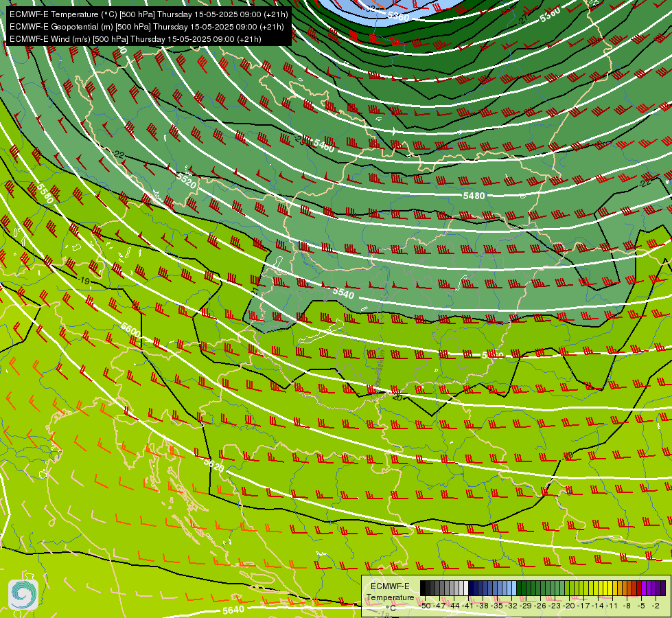This screenshot has width=672, height=618.
Task: Click the -41 value on the legend scale
Action: pyautogui.click(x=468, y=606)
